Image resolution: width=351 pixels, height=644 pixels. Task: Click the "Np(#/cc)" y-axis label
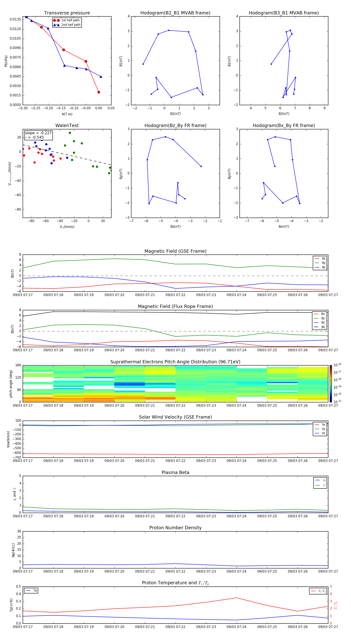coord(13,550)
